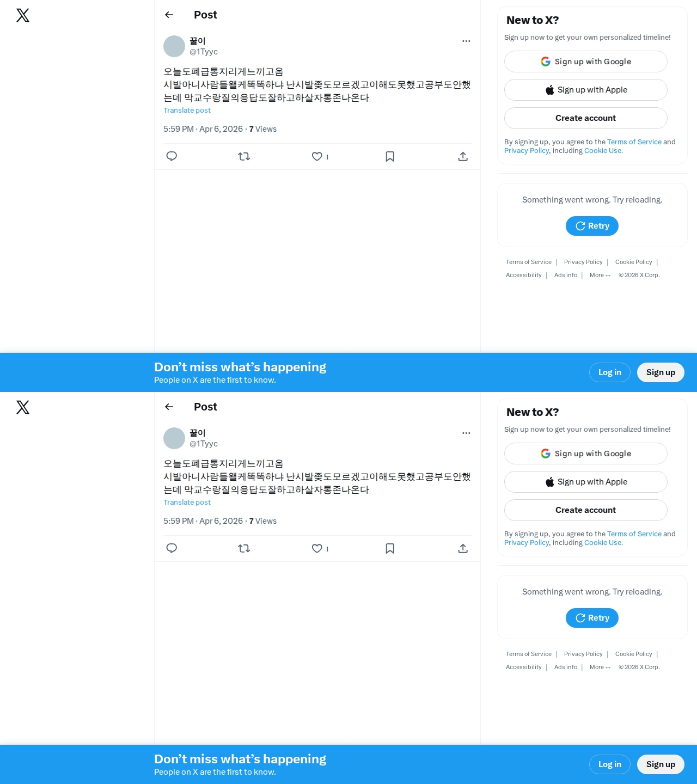Click Sign up on the upper blue banner
The image size is (697, 784).
661,372
